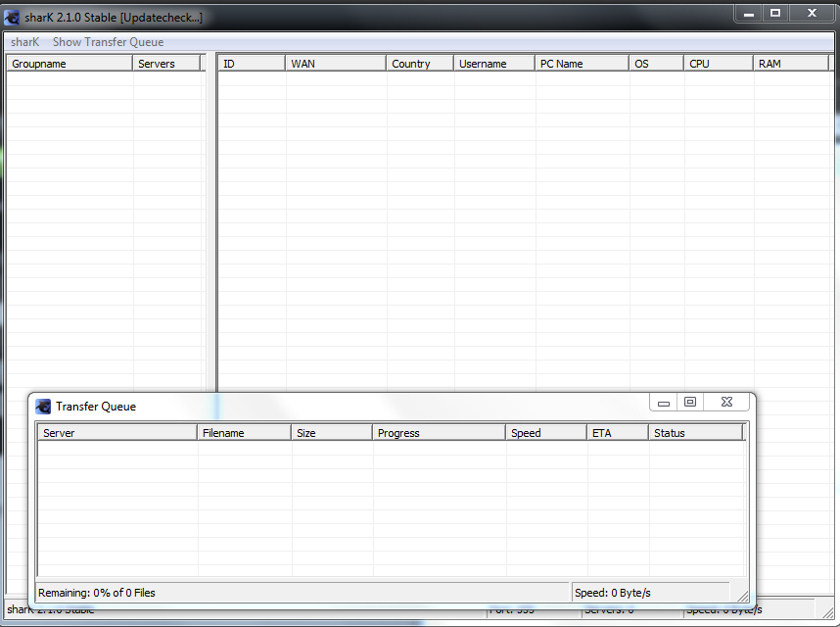The height and width of the screenshot is (627, 840).
Task: Maximize the sharK main window
Action: (x=775, y=14)
